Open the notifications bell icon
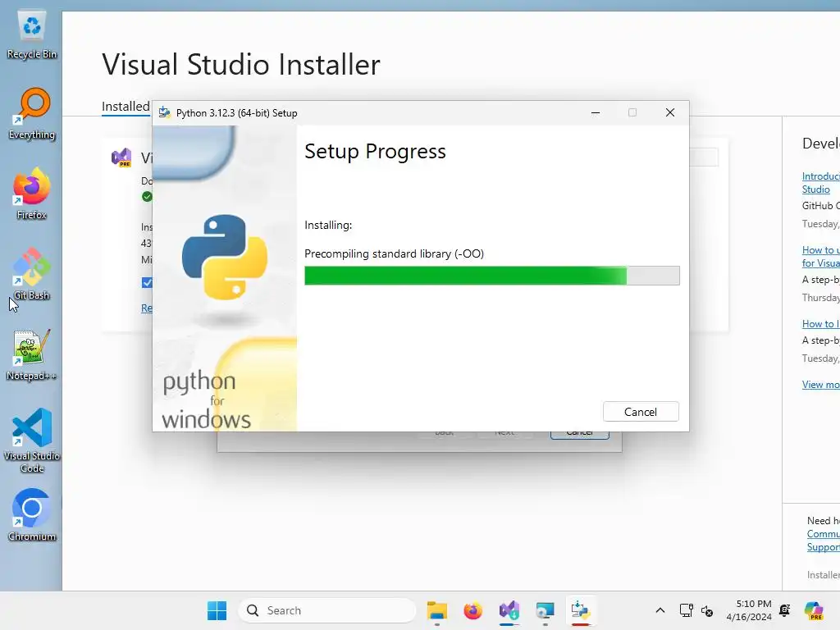840x630 pixels. pyautogui.click(x=785, y=610)
